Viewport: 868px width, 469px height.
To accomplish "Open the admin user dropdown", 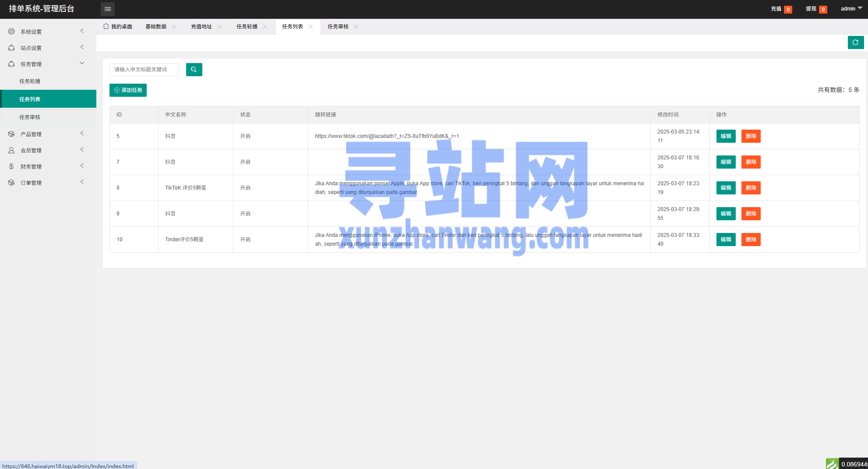I will 851,9.
